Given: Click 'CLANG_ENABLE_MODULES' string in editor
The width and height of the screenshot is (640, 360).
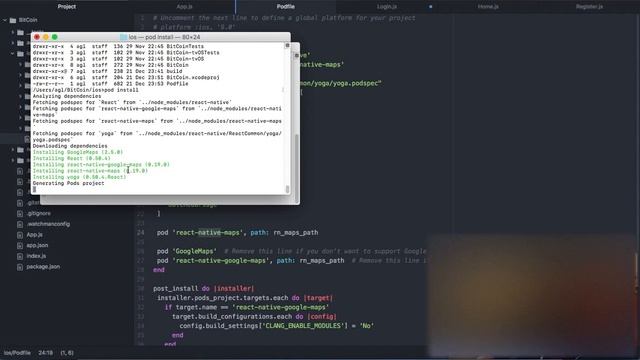Looking at the screenshot, I should 303,326.
